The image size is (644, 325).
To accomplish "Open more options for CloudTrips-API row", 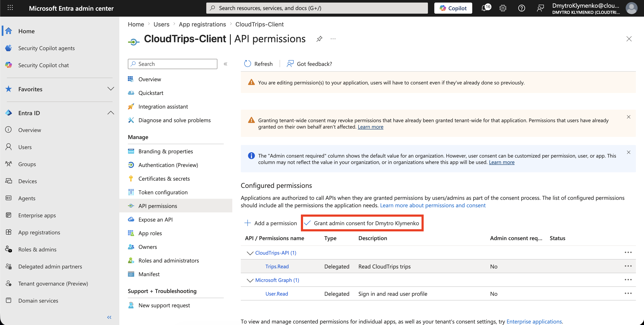I will click(628, 252).
